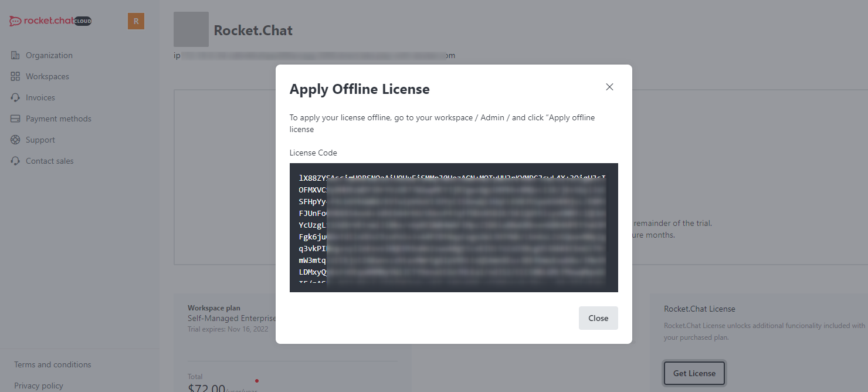Screen dimensions: 868x392
Task: Click the Organization building icon
Action: pyautogui.click(x=15, y=55)
